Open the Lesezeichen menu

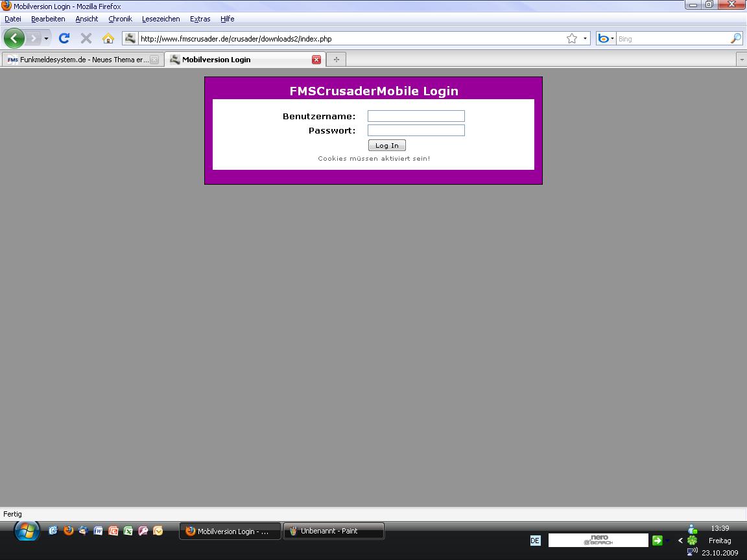click(x=161, y=19)
